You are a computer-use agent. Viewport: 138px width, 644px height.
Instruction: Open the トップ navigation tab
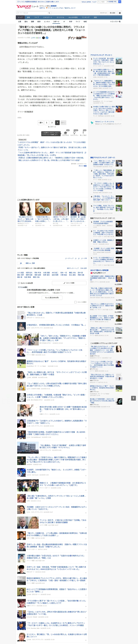point(20,17)
